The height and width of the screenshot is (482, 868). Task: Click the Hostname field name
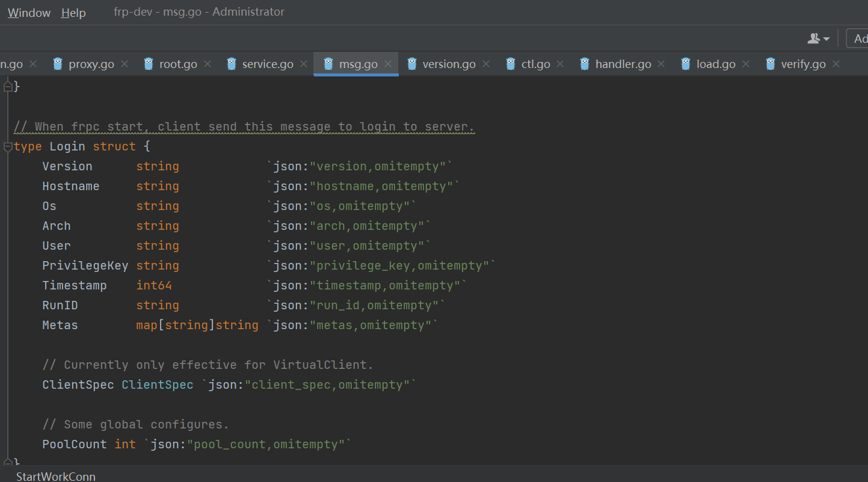coord(71,187)
